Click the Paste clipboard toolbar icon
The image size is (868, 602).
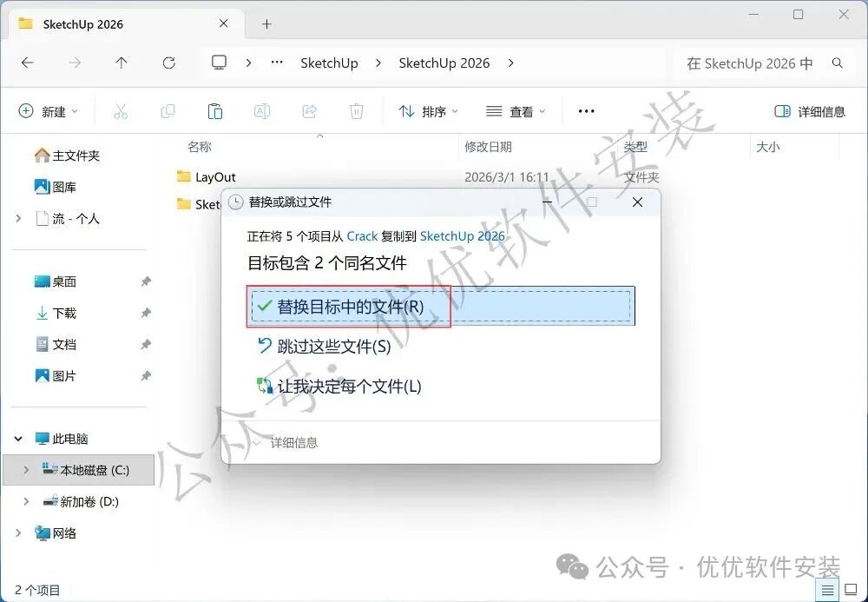point(214,111)
